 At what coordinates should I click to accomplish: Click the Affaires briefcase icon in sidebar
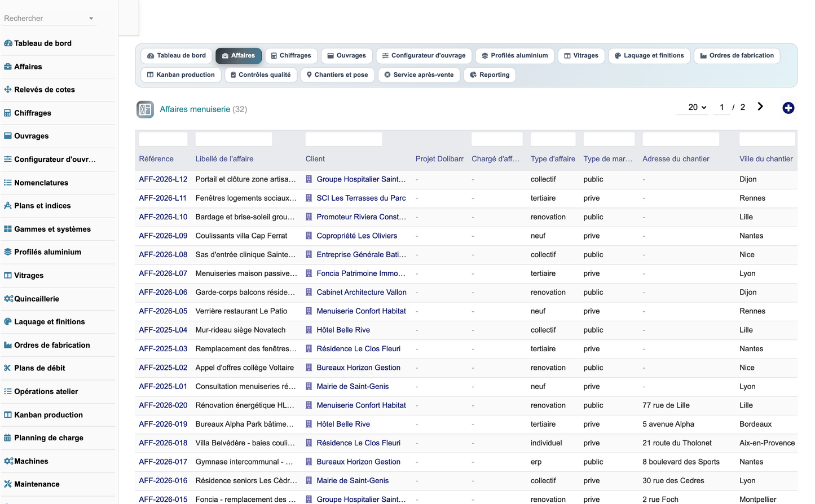[x=8, y=67]
